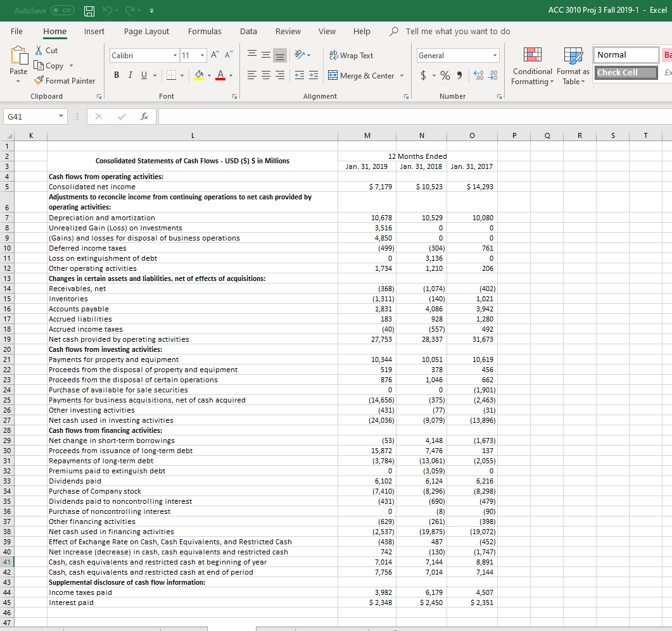
Task: Open the Data ribbon tab
Action: pyautogui.click(x=248, y=31)
